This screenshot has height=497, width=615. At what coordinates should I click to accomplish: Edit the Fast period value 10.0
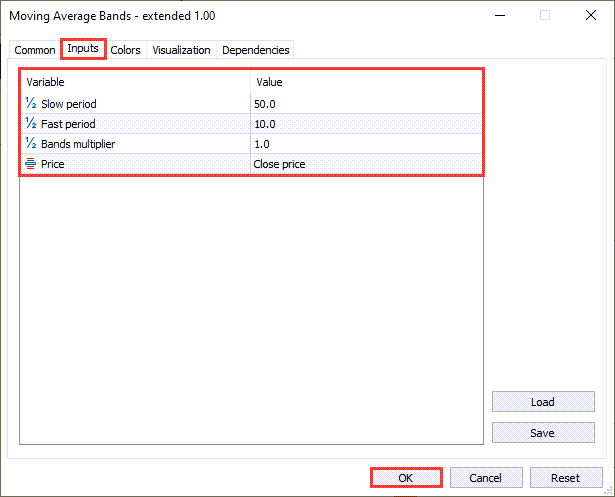365,124
